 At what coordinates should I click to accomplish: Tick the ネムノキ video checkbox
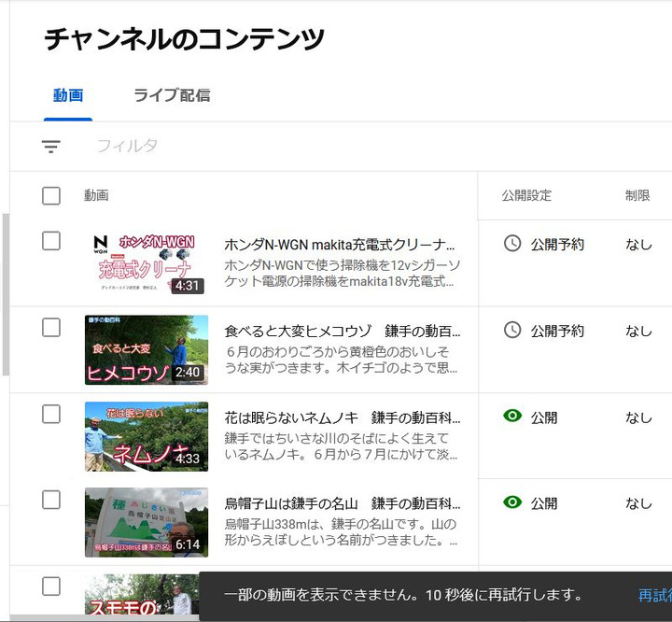point(51,414)
